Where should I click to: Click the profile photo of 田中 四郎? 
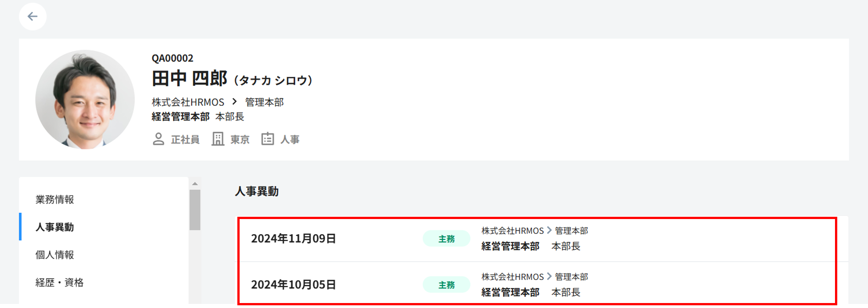point(85,99)
